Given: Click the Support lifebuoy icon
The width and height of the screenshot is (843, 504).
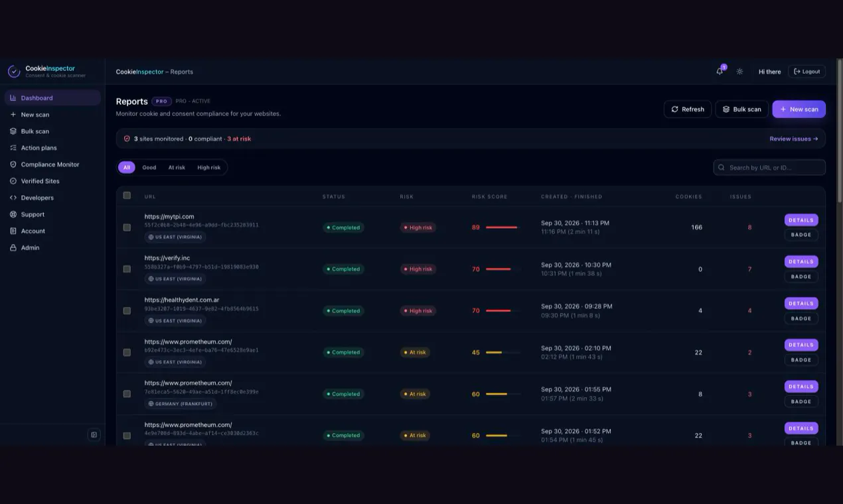Looking at the screenshot, I should tap(13, 214).
